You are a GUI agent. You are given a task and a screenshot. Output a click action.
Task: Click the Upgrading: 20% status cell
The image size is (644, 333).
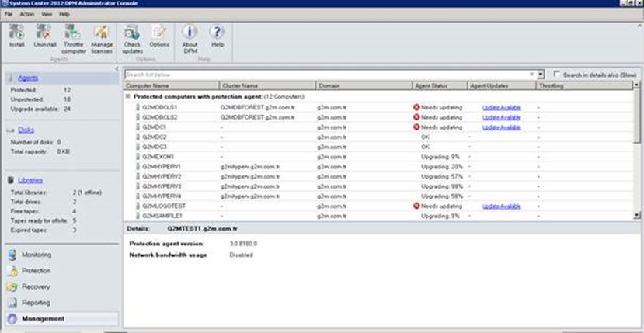click(x=442, y=167)
